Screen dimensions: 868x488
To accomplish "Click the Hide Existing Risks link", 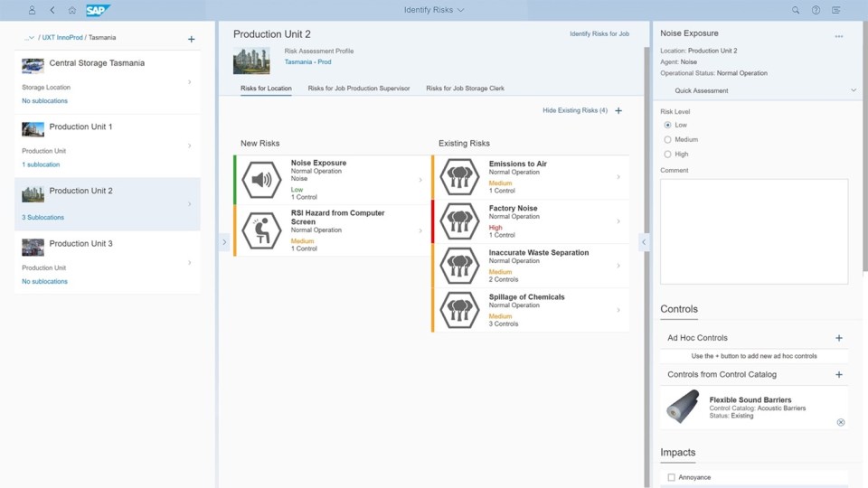I will (x=575, y=110).
